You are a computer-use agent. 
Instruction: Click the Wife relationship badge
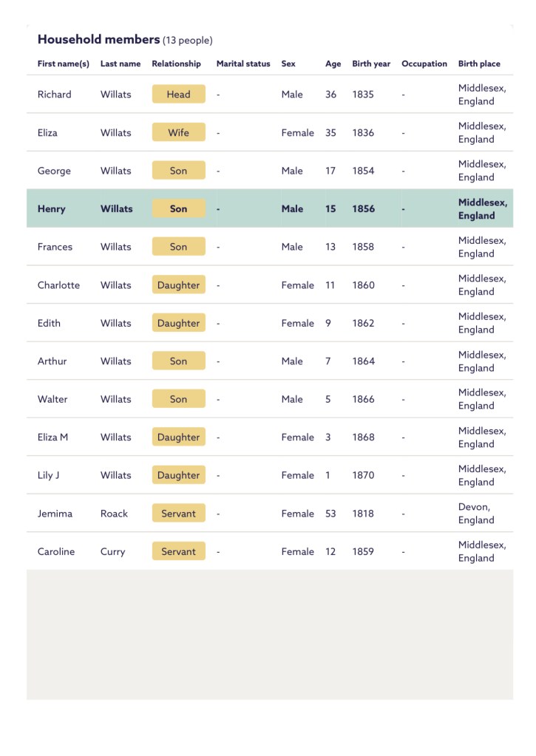coord(178,133)
